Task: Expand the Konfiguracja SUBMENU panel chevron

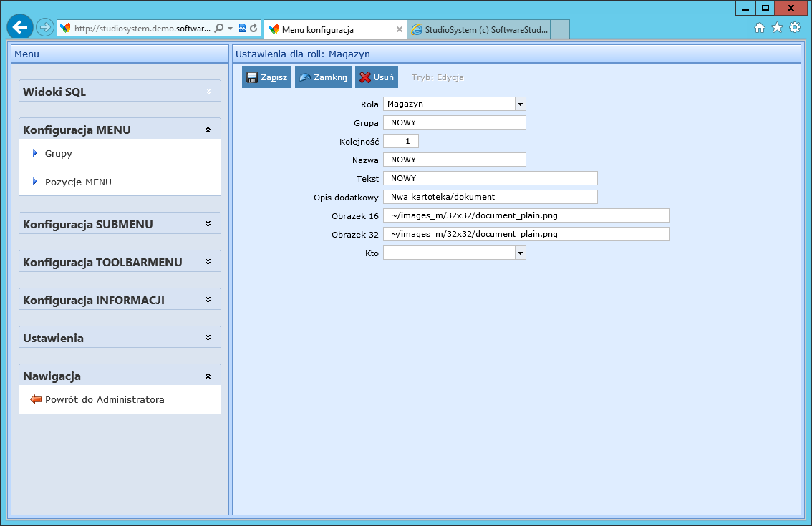Action: tap(208, 224)
